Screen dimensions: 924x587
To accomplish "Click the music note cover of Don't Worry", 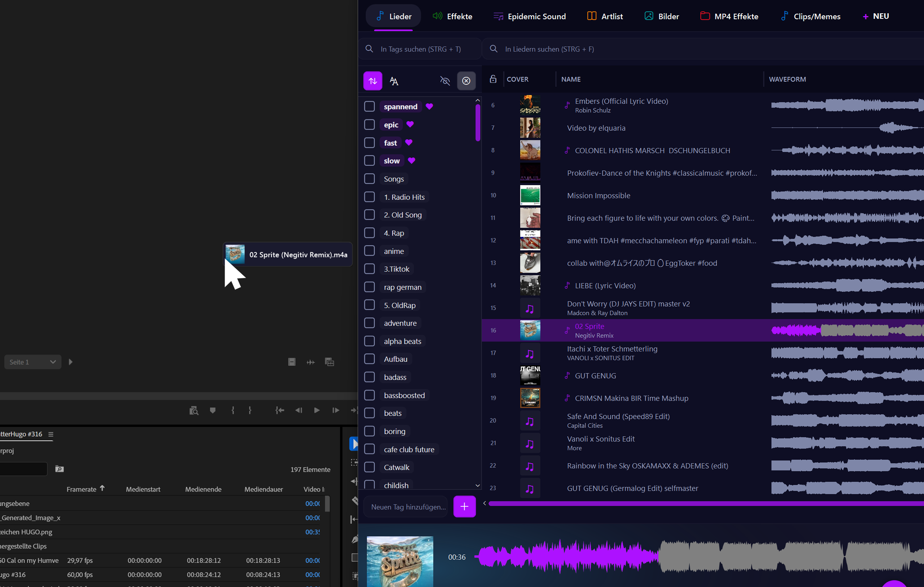I will point(530,308).
